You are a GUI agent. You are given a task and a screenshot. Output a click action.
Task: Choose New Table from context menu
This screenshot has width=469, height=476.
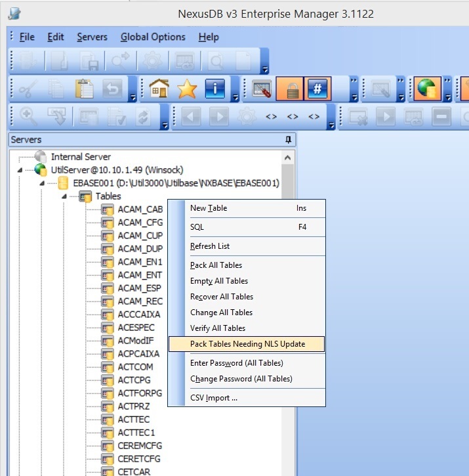click(x=247, y=208)
